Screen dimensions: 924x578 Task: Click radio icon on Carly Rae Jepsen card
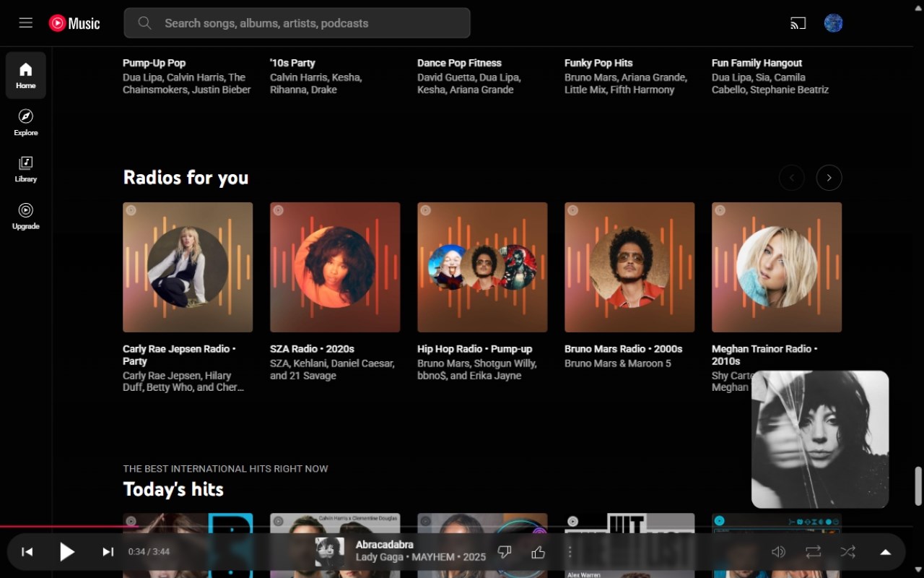(x=131, y=210)
